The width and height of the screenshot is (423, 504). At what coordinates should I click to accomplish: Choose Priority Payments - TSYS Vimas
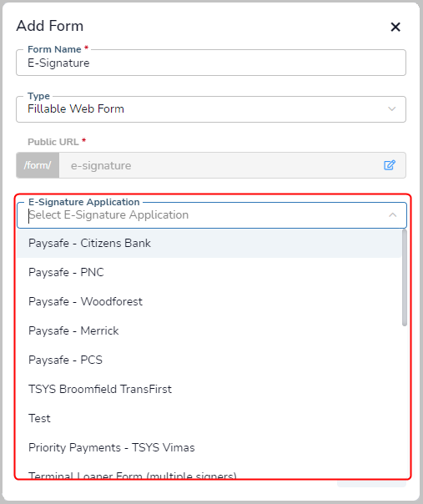[209, 448]
